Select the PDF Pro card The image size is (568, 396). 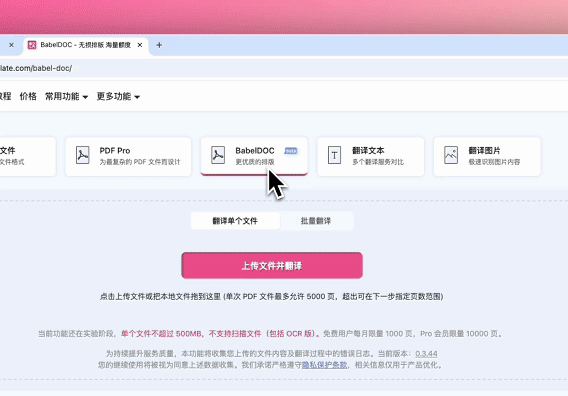click(x=128, y=157)
